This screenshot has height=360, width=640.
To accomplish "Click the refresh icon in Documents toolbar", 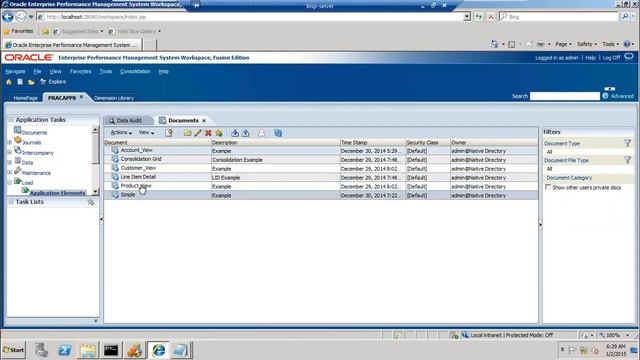I will click(278, 133).
